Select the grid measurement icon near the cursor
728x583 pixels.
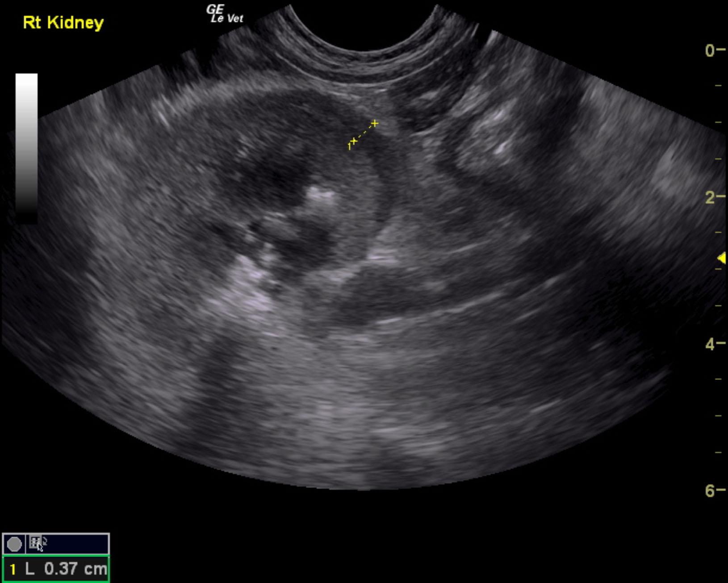pyautogui.click(x=35, y=541)
